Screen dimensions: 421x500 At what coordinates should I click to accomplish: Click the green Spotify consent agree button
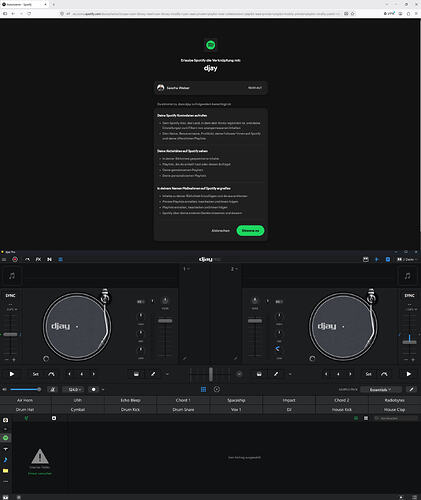(x=250, y=230)
